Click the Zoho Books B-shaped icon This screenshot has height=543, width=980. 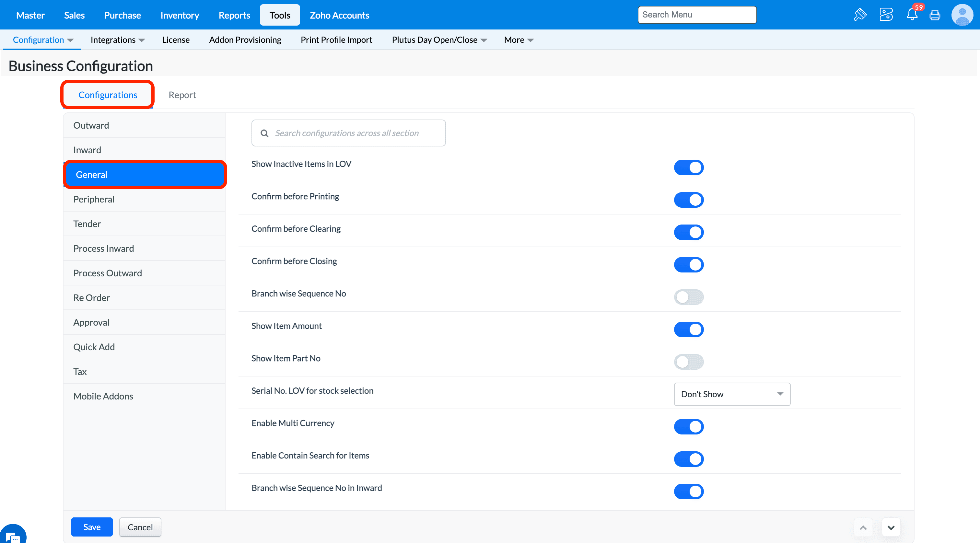coord(886,15)
